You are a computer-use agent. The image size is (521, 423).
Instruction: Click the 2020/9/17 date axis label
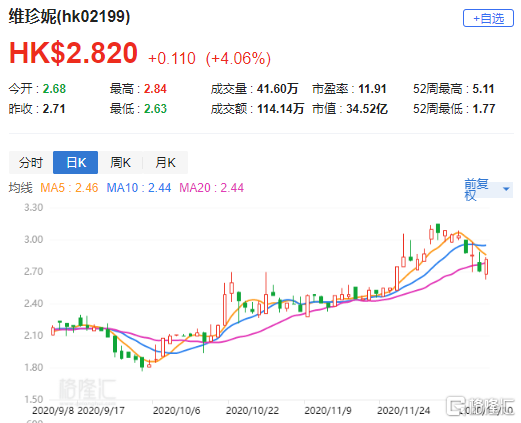(101, 410)
